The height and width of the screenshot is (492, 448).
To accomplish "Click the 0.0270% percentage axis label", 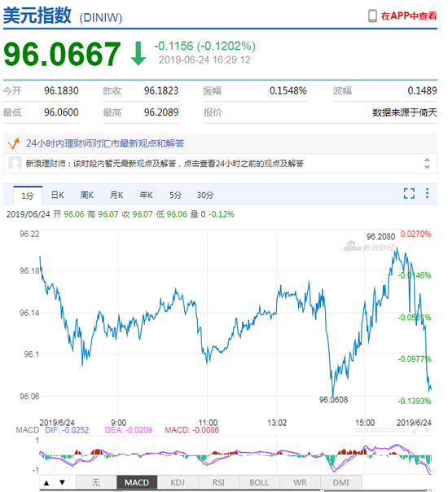I will click(415, 234).
